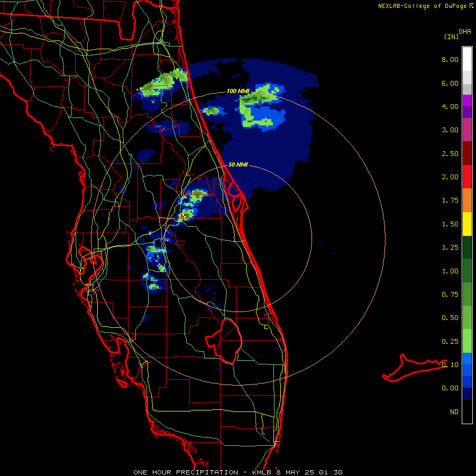Pick the orange swatch in the color scale
Screen dimensions: 476x476
467,200
